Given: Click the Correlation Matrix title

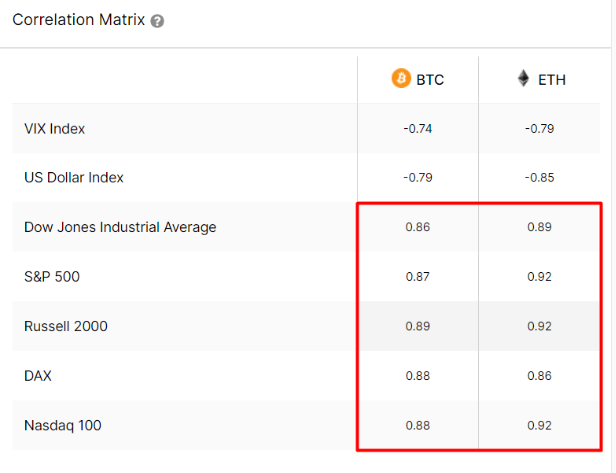Looking at the screenshot, I should point(79,20).
